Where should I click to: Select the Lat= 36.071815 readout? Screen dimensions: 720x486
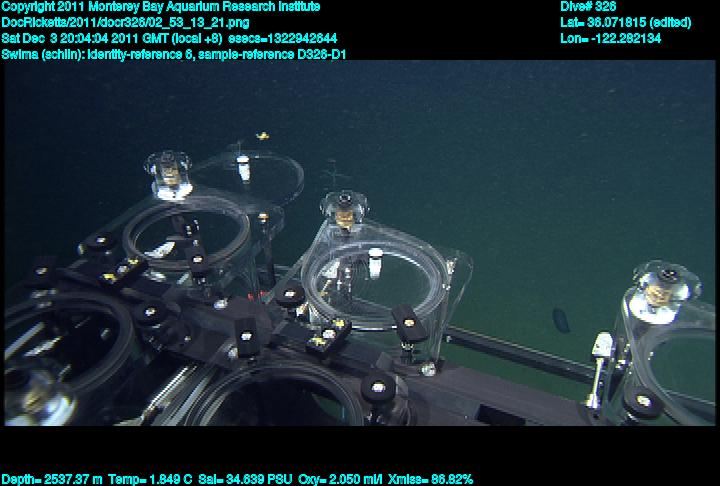pyautogui.click(x=624, y=22)
